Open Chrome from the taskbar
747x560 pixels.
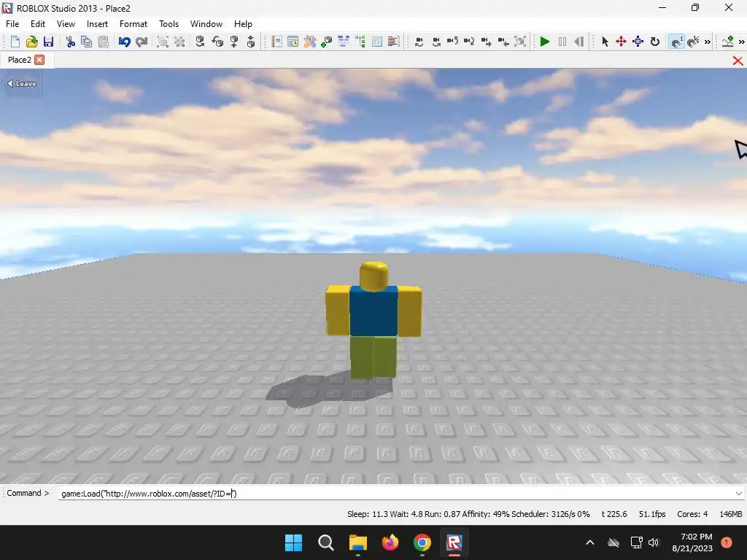pos(422,542)
